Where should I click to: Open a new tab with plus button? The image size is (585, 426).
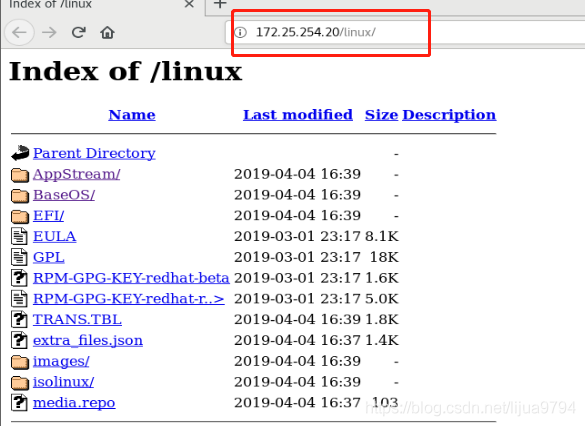(x=220, y=4)
